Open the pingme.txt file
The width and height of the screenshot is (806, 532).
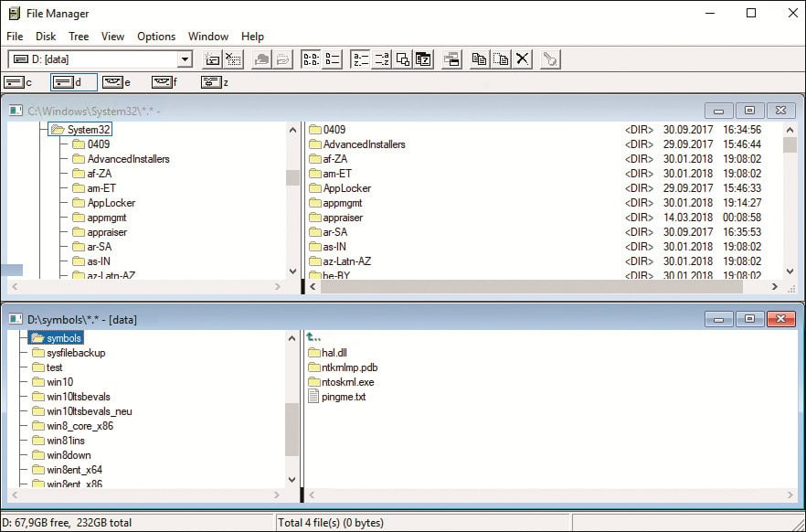344,396
